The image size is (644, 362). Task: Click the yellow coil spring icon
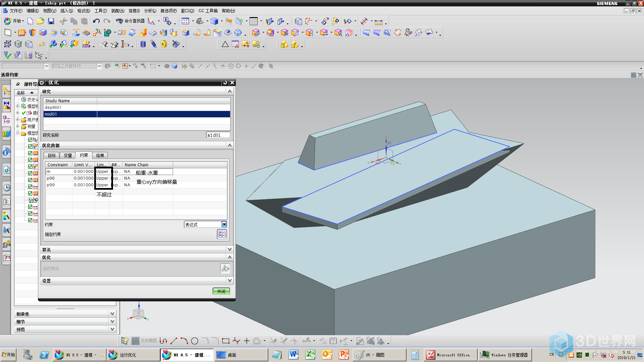164,44
